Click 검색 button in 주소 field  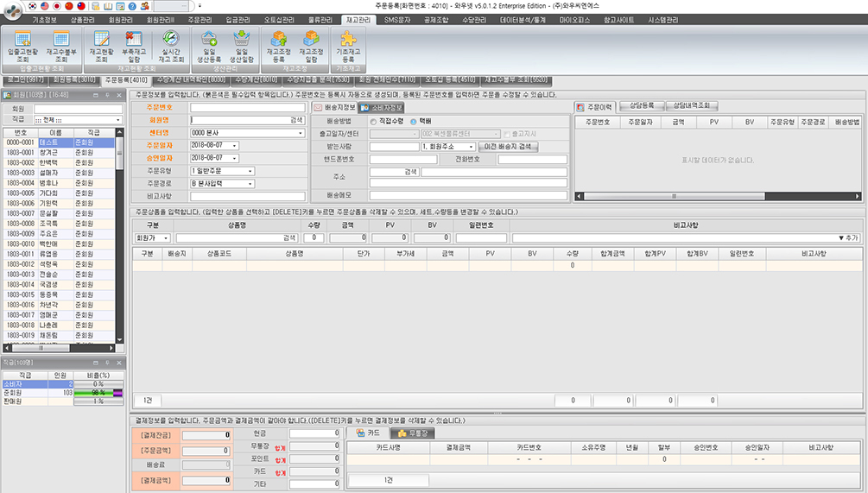[410, 172]
